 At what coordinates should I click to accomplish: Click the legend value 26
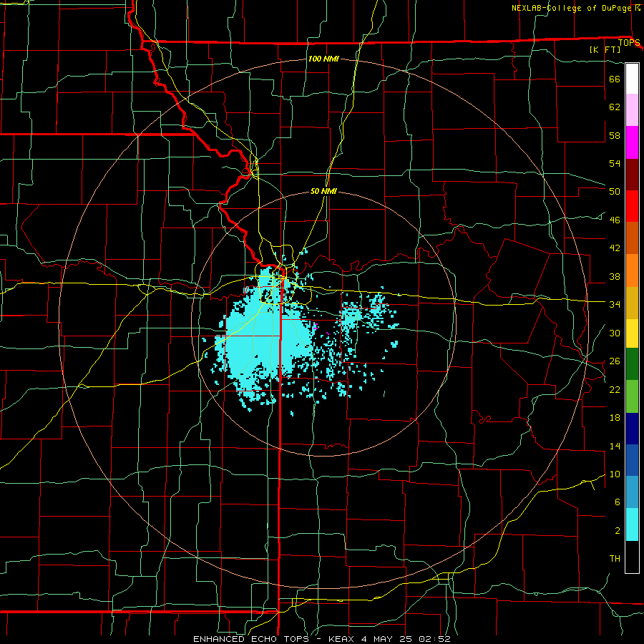(615, 361)
